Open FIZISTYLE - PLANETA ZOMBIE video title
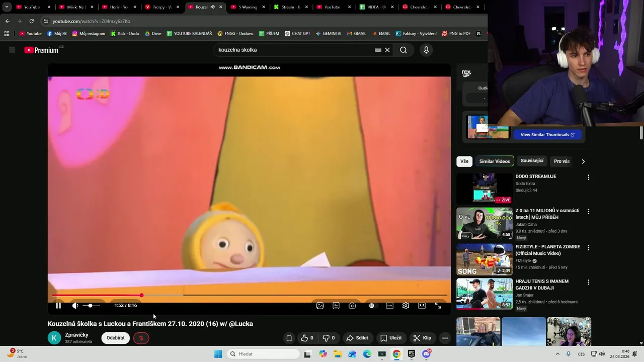Image resolution: width=644 pixels, height=362 pixels. pos(548,250)
